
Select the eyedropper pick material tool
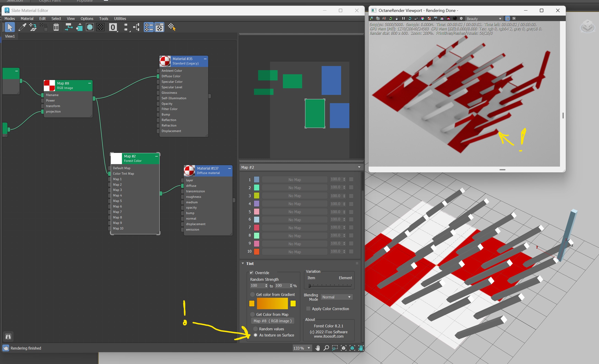tap(22, 27)
